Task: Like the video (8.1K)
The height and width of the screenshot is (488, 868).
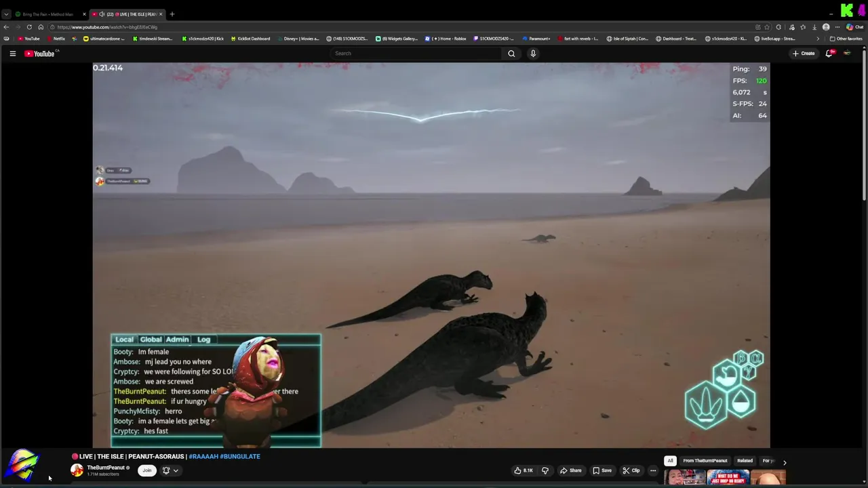Action: tap(524, 470)
